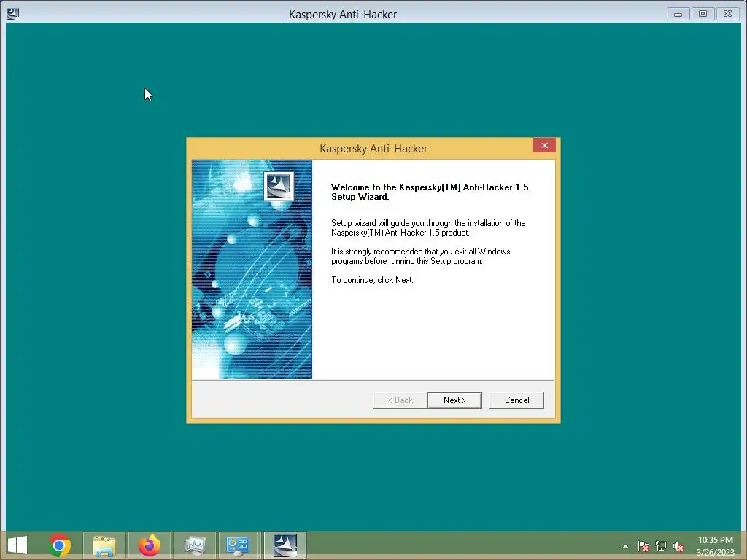
Task: Select the Kaspersky installer taskbar button
Action: click(x=285, y=545)
